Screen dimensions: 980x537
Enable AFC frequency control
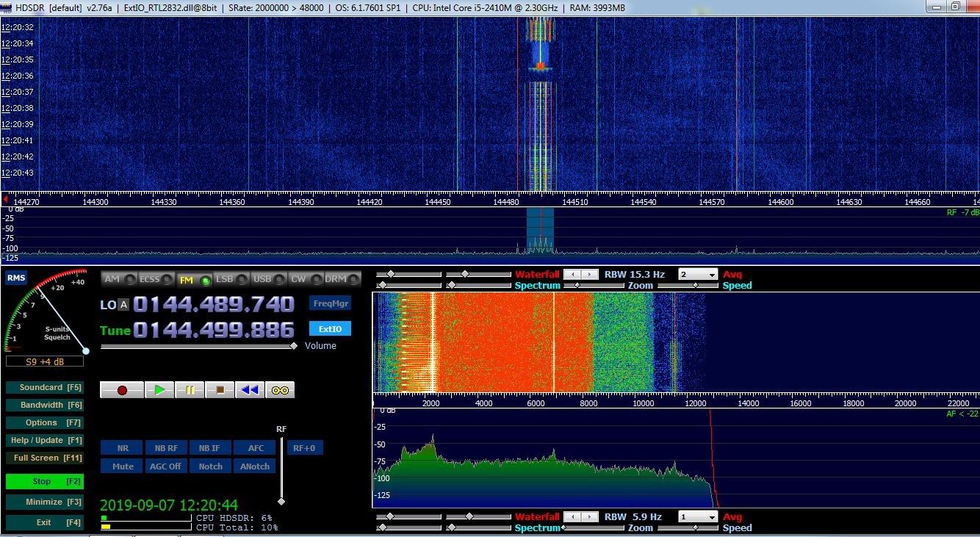tap(255, 448)
